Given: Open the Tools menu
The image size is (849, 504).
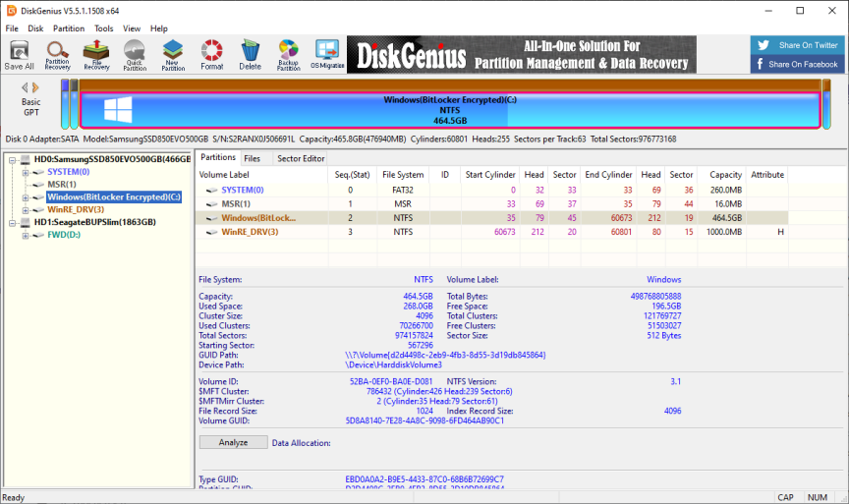Looking at the screenshot, I should (103, 28).
